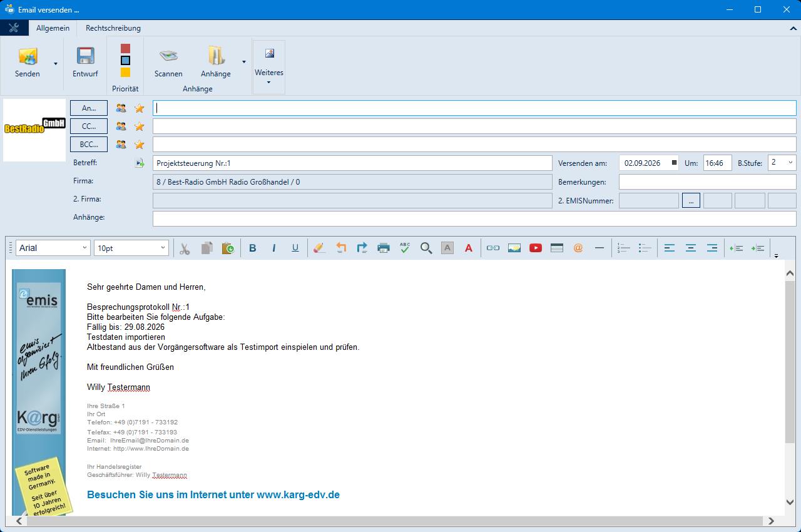Choose red font color A
The width and height of the screenshot is (801, 532).
point(469,248)
